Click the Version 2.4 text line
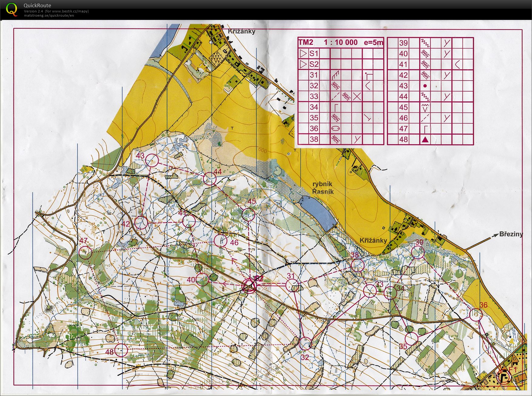 (x=56, y=11)
